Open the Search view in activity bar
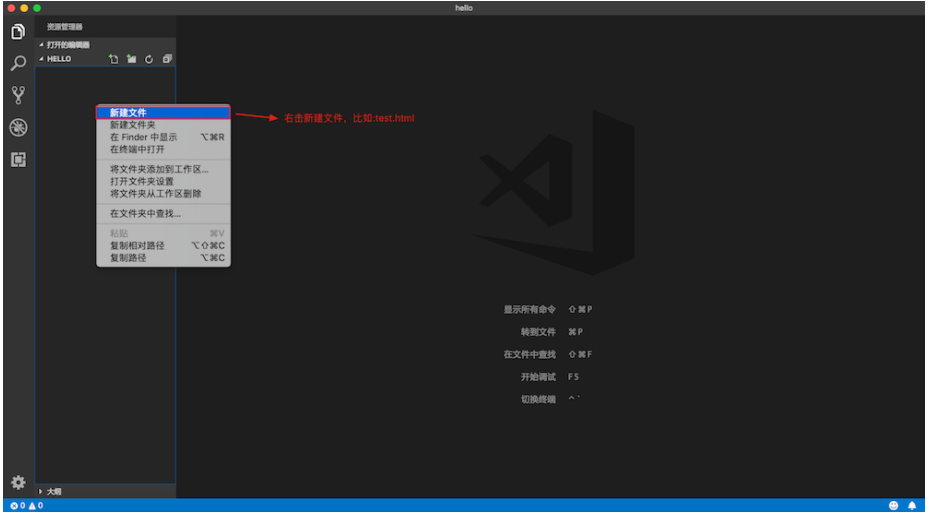The width and height of the screenshot is (929, 517). coord(18,63)
